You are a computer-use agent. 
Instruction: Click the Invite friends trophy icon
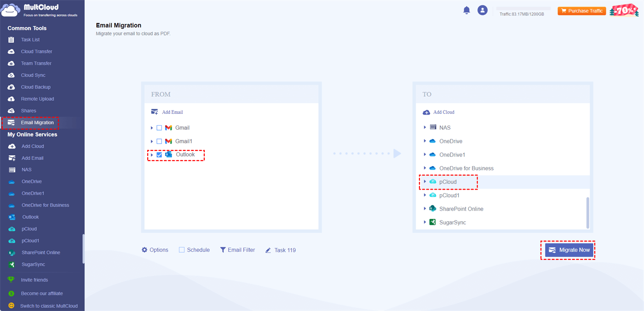coord(11,280)
